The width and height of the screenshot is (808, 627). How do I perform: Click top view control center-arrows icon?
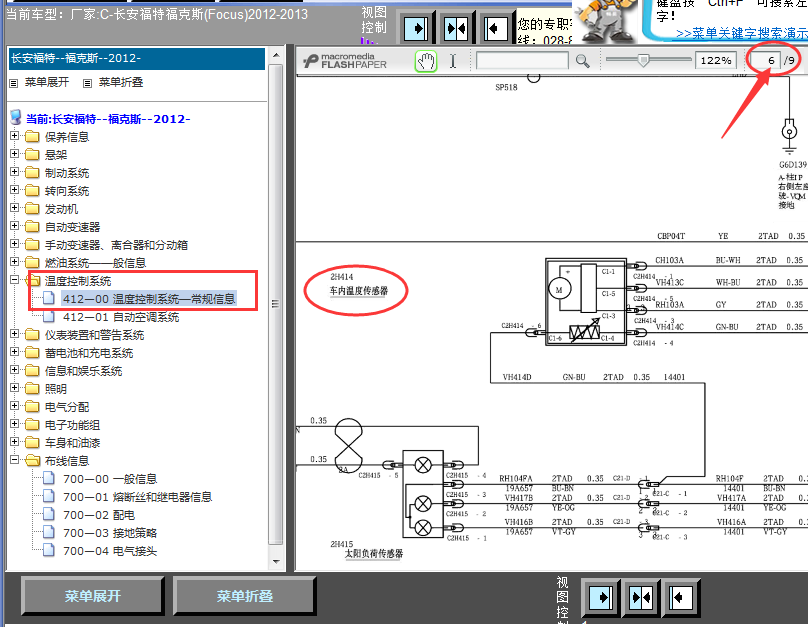(x=456, y=28)
